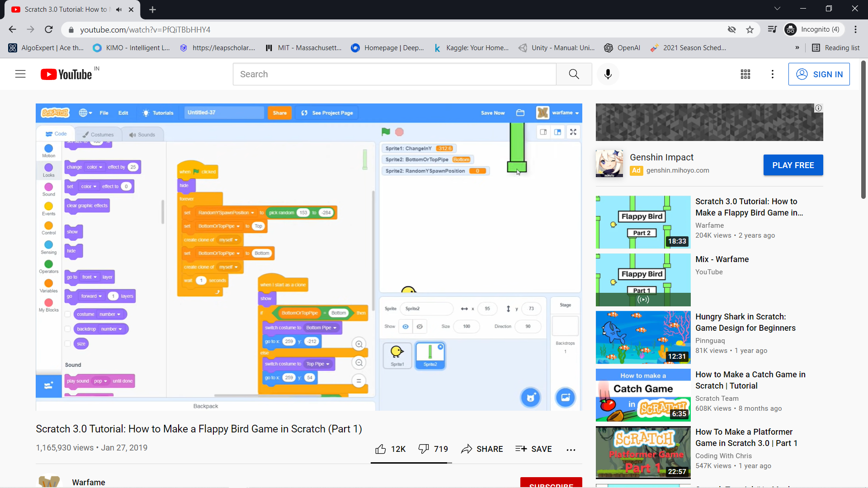Open the YouTube hamburger guide menu
Viewport: 868px width, 488px height.
click(20, 74)
